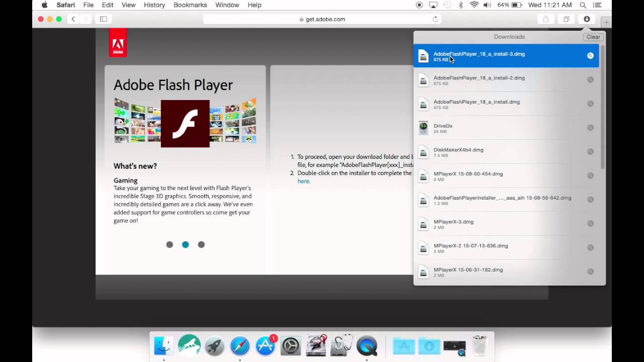
Task: Click magnifier icon beside DiskMakerX4b4.dmg
Action: click(x=590, y=151)
